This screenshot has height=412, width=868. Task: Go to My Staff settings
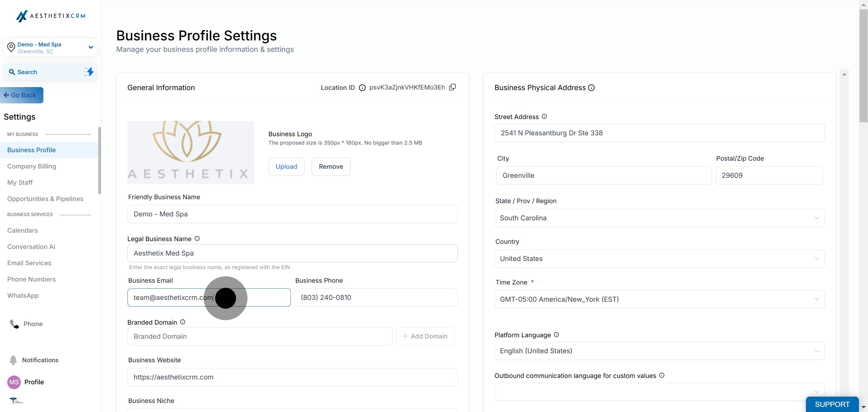20,182
